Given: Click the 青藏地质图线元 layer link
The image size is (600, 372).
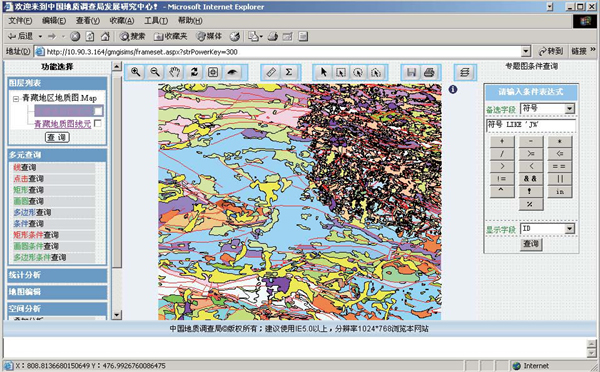Looking at the screenshot, I should pos(63,124).
